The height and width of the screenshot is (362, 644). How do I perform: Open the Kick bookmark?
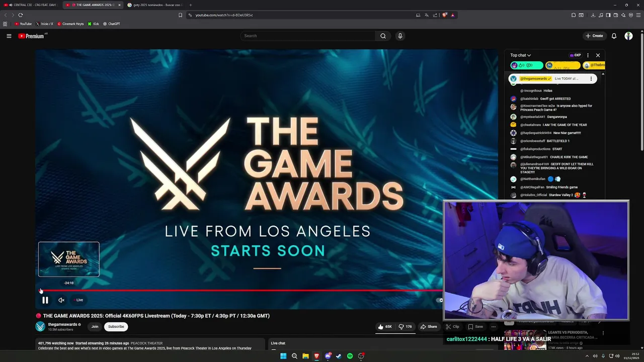pos(94,24)
